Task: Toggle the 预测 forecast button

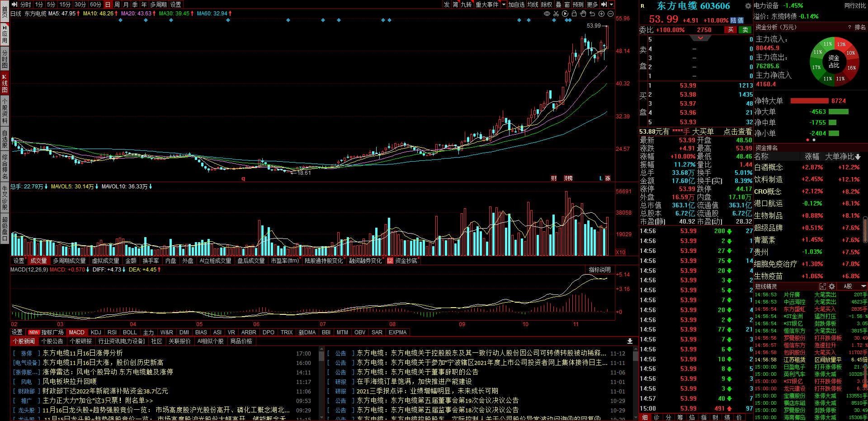Action: (x=578, y=5)
